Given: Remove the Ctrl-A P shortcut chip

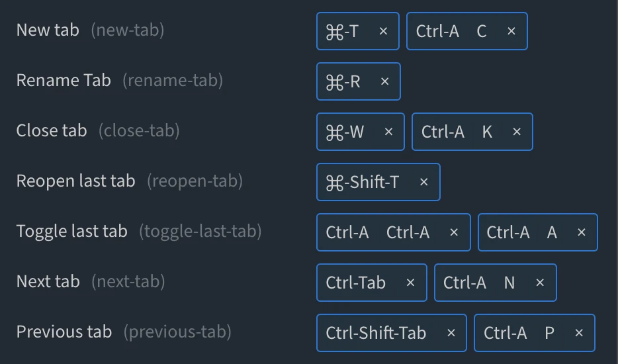Looking at the screenshot, I should [579, 333].
